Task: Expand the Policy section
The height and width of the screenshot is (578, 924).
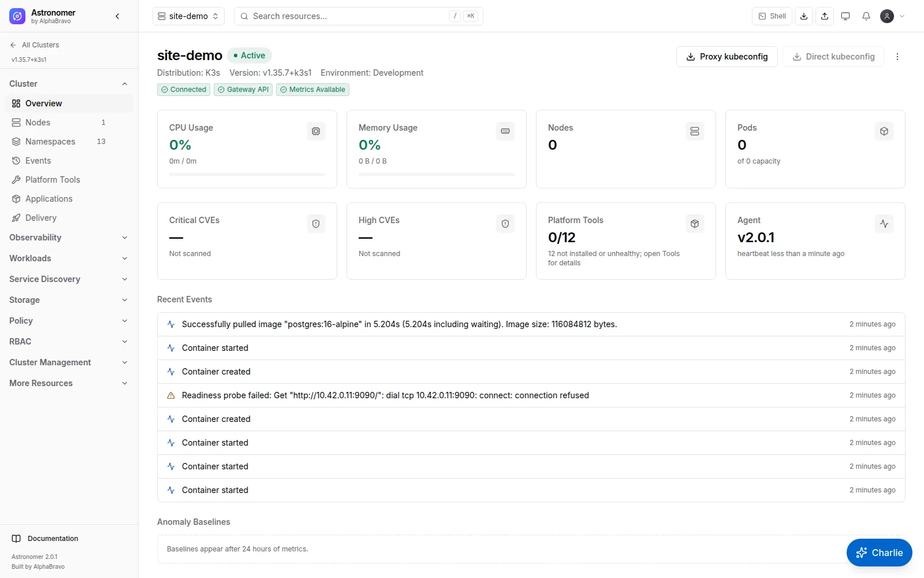Action: [x=69, y=321]
